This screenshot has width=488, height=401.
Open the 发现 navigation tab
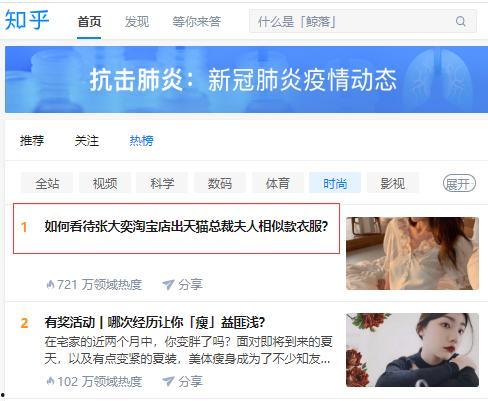pos(137,22)
